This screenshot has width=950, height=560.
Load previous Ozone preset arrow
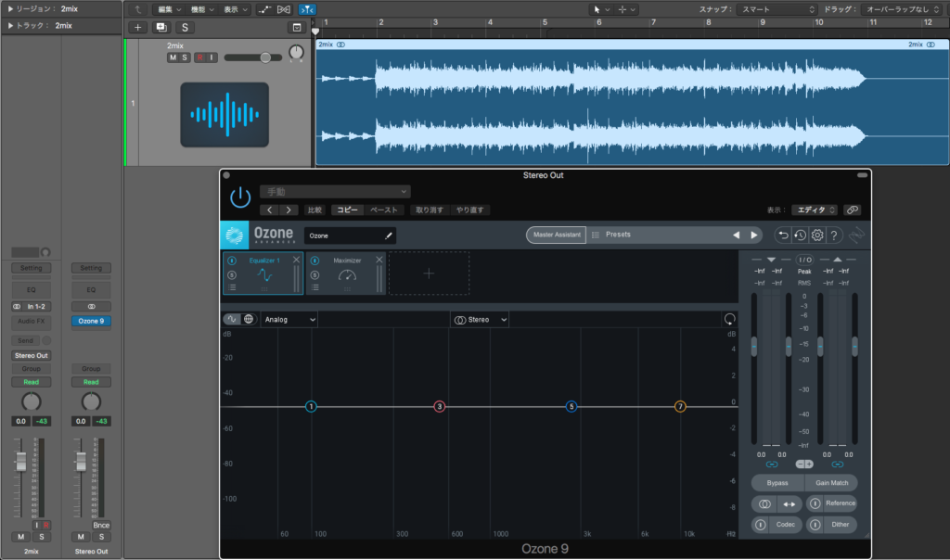click(x=736, y=235)
